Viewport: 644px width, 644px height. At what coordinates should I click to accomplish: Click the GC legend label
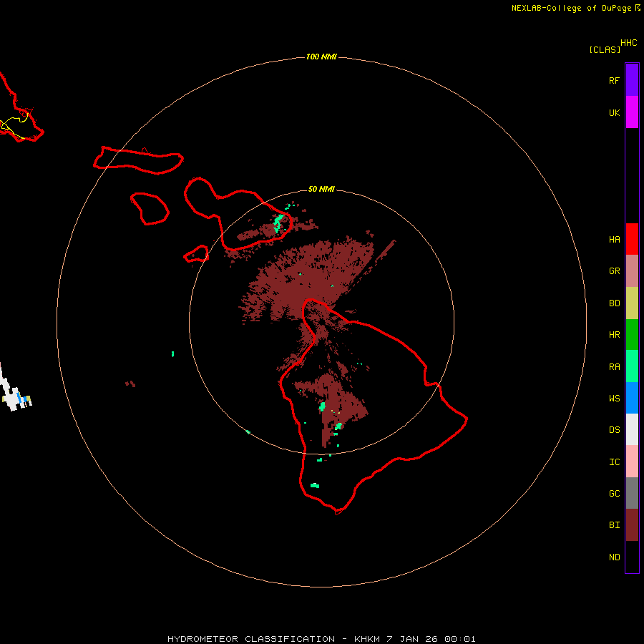tap(614, 494)
